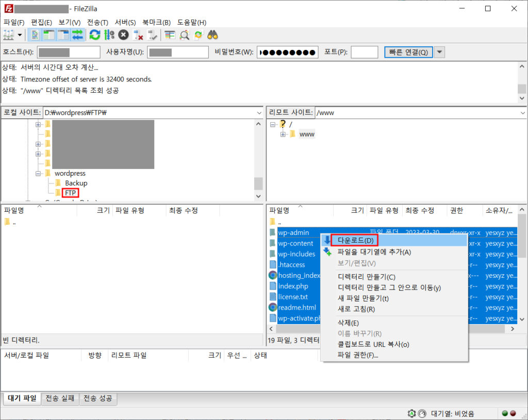The image size is (528, 420).
Task: Select the wp-includes folder in remote list
Action: pyautogui.click(x=296, y=254)
